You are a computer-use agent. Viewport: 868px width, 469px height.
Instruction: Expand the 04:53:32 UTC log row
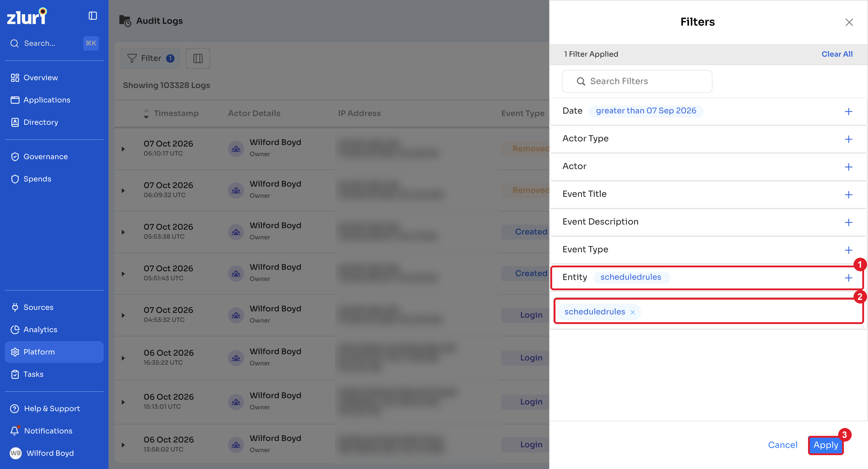(x=123, y=315)
